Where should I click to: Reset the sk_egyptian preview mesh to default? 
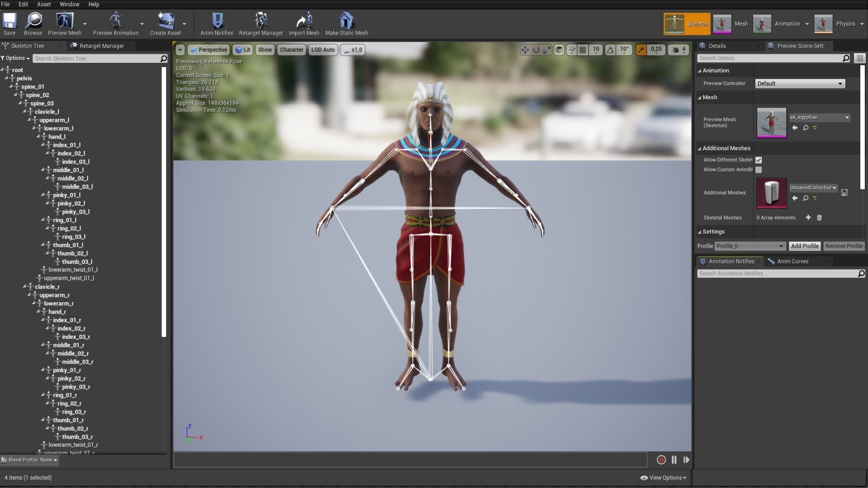coord(815,128)
